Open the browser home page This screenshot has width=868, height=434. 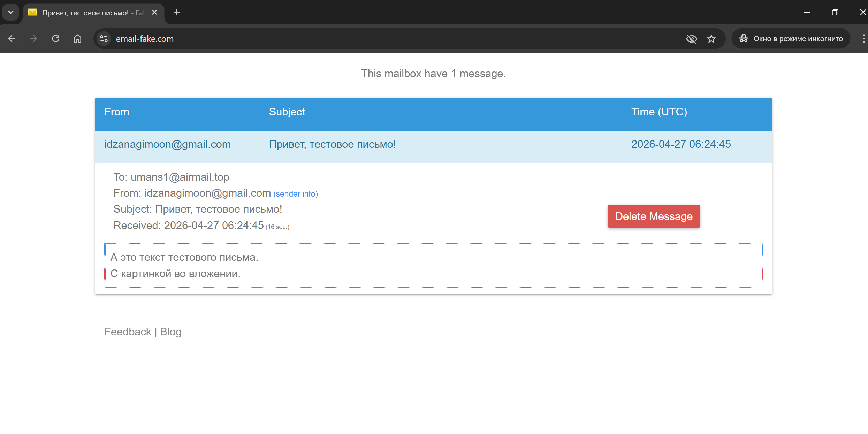(x=77, y=38)
